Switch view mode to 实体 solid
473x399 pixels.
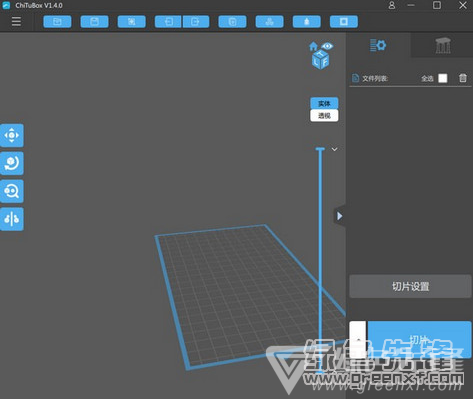(x=324, y=103)
